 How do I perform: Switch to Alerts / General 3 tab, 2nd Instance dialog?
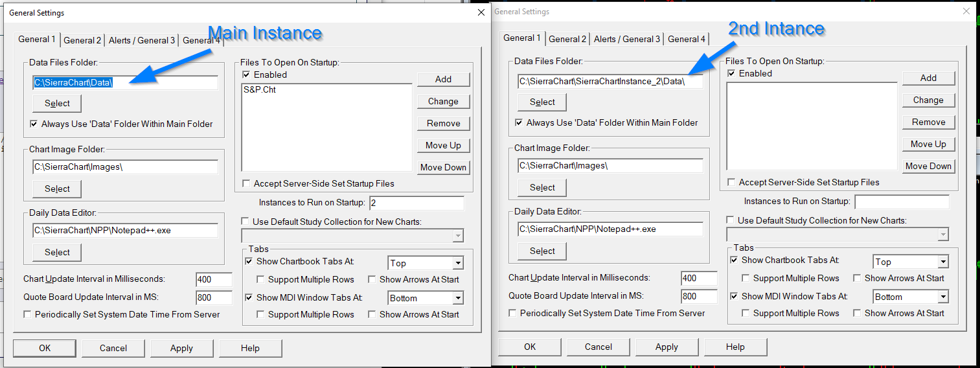tap(627, 39)
